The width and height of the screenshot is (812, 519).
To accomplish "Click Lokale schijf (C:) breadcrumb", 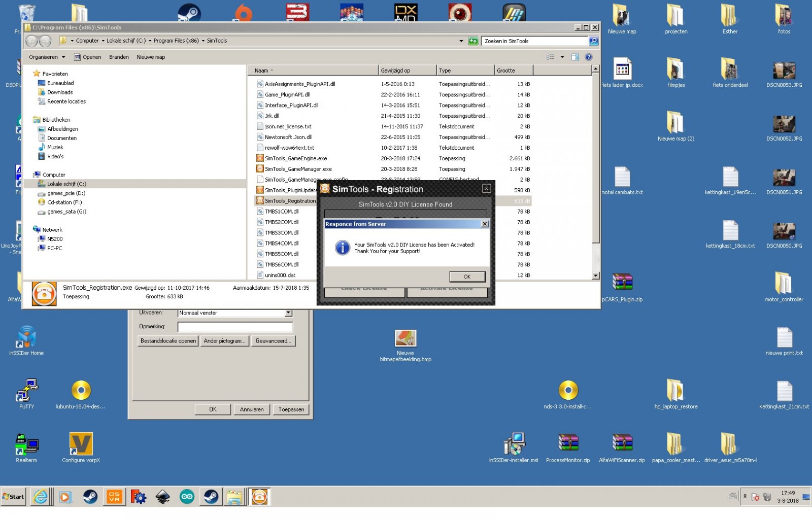I will (x=126, y=41).
